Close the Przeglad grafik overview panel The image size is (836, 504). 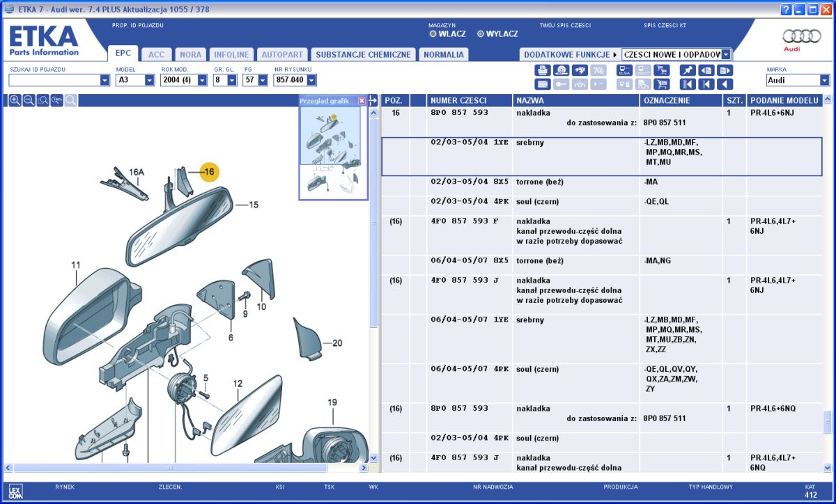point(362,101)
